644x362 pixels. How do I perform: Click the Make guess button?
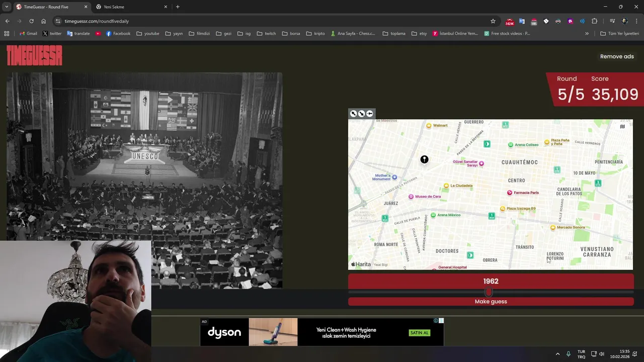[491, 302]
